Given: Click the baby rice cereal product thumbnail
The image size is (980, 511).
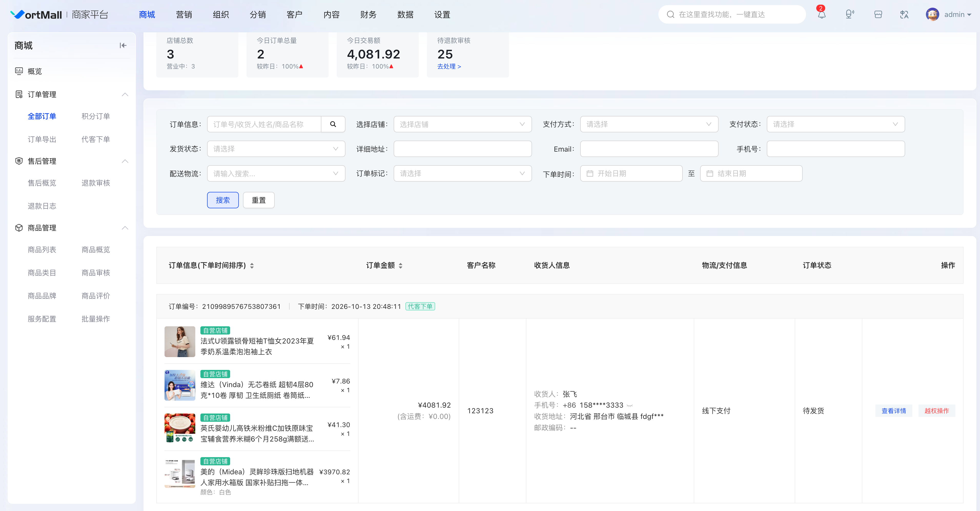Looking at the screenshot, I should coord(180,428).
